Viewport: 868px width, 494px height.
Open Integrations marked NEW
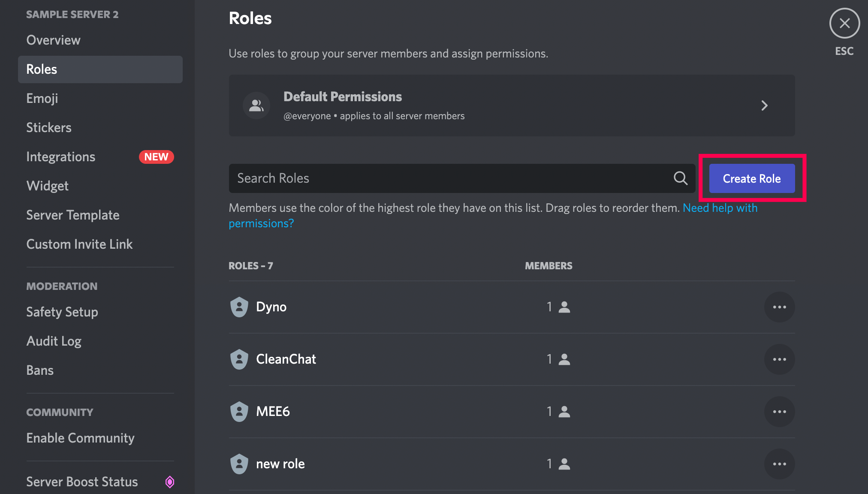[x=61, y=157]
